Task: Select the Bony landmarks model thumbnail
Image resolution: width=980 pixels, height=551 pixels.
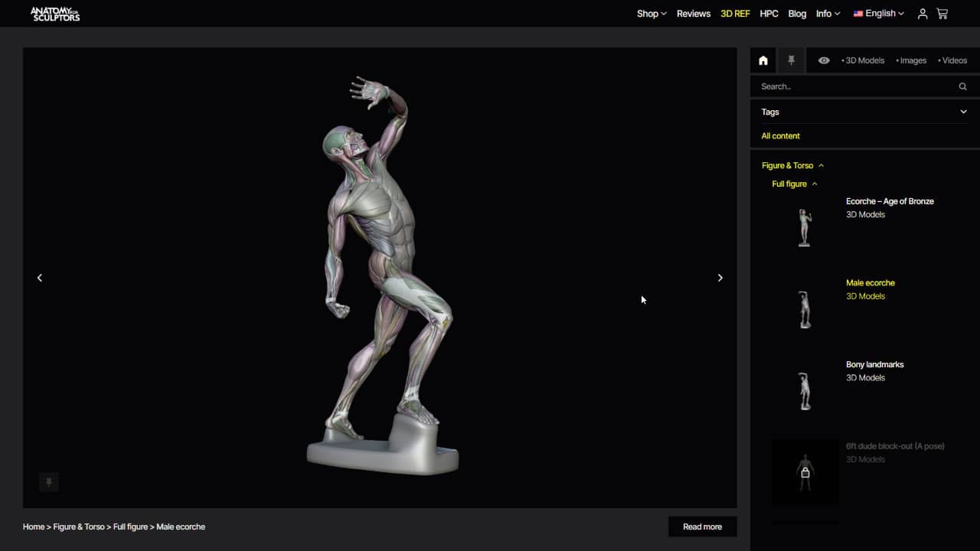Action: (x=805, y=390)
